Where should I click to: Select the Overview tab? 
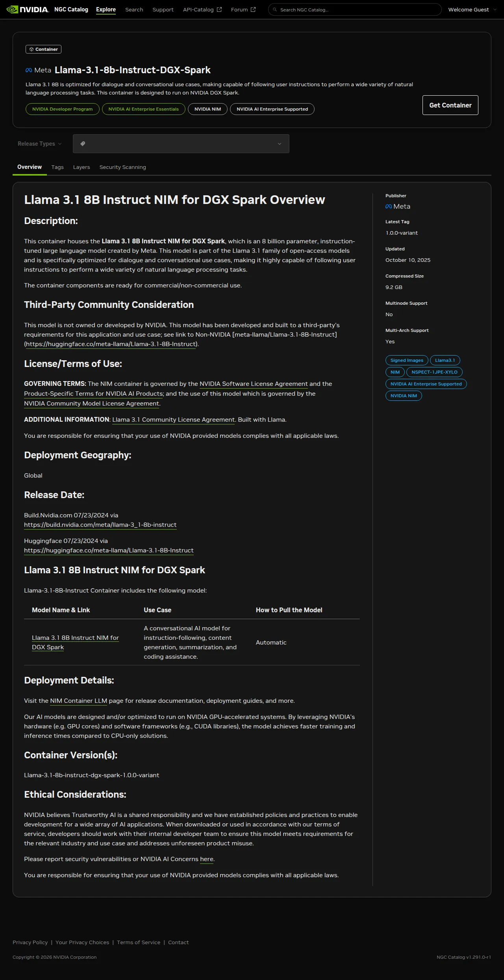pyautogui.click(x=30, y=167)
